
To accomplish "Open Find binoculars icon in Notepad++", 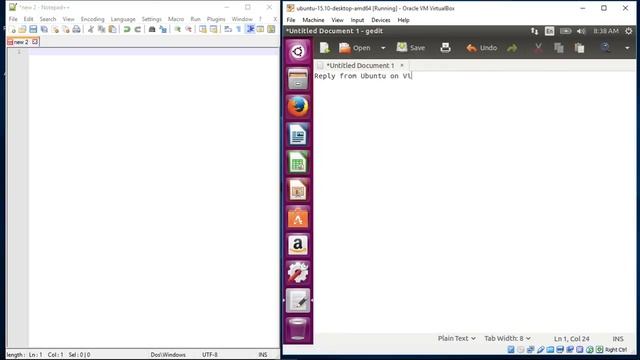I will (152, 29).
